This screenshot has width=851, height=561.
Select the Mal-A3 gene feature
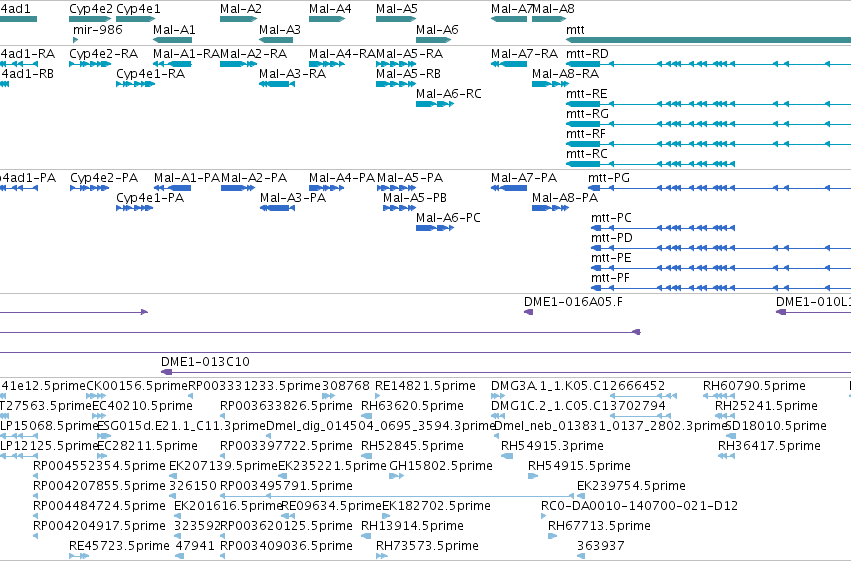[276, 40]
